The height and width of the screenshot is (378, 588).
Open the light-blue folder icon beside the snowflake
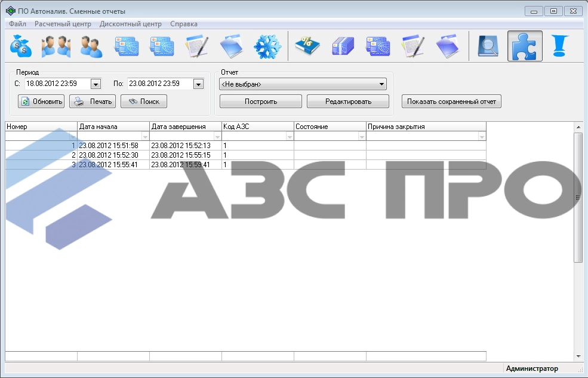point(232,46)
